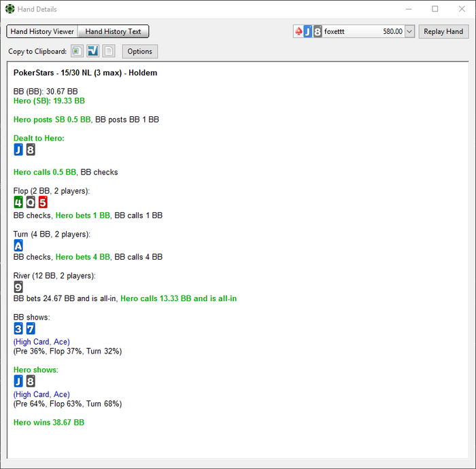Click '(Pre 36%, Flop 37%, Turn 32%)' equity line
476x469 pixels.
67,351
